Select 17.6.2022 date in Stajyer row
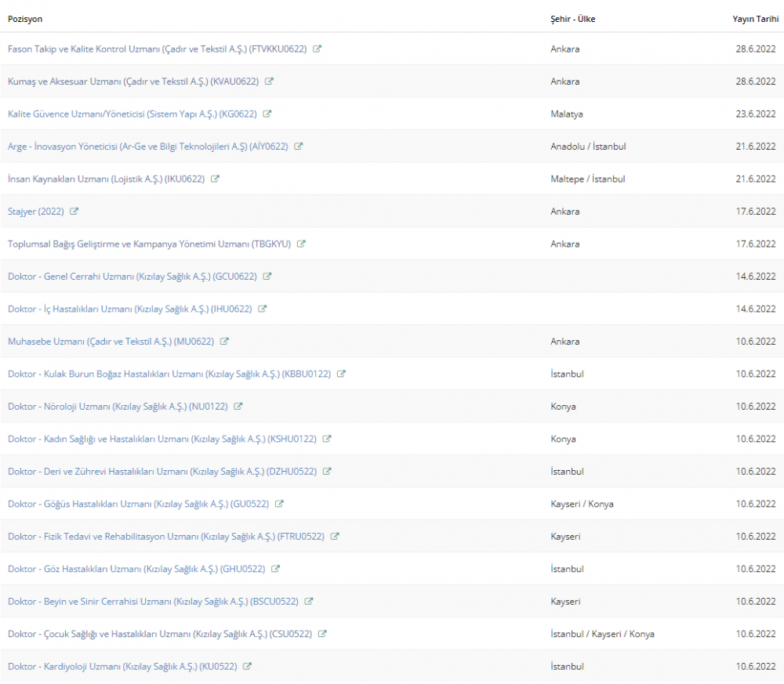784x684 pixels. [x=756, y=212]
